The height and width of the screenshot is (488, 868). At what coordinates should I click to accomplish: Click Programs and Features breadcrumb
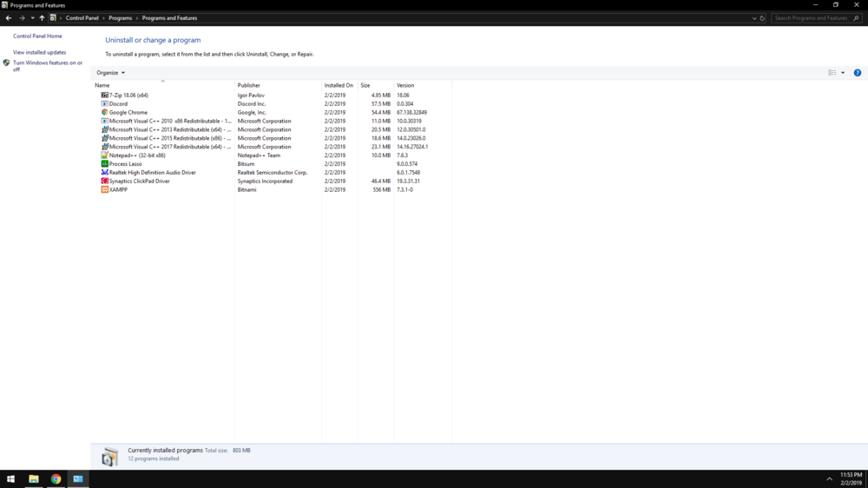click(169, 18)
